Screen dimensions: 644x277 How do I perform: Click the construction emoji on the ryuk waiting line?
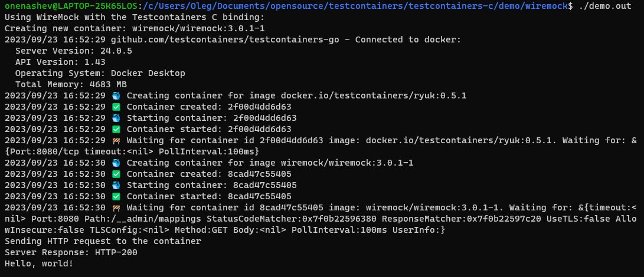pos(116,140)
